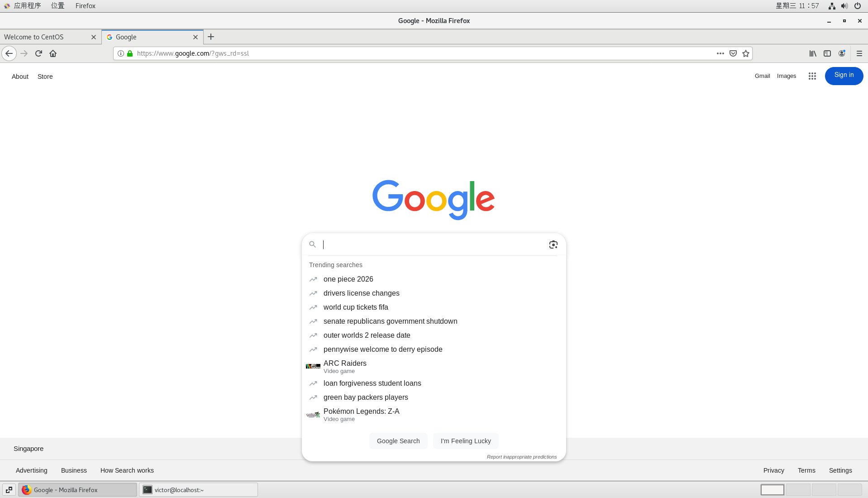This screenshot has height=498, width=868.
Task: Select 'outer worlds 2 release date'
Action: click(x=434, y=335)
